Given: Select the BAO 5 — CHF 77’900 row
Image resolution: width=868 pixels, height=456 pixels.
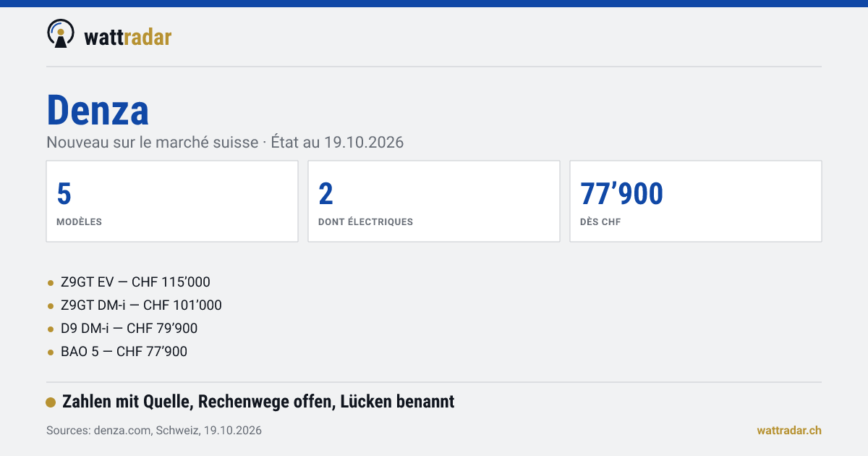Looking at the screenshot, I should pyautogui.click(x=117, y=352).
